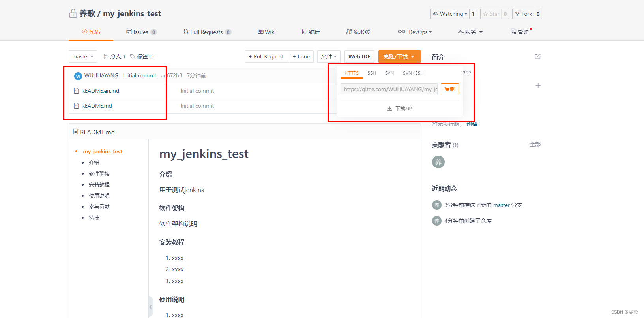Select the SSH clone tab
This screenshot has width=644, height=318.
[x=372, y=73]
